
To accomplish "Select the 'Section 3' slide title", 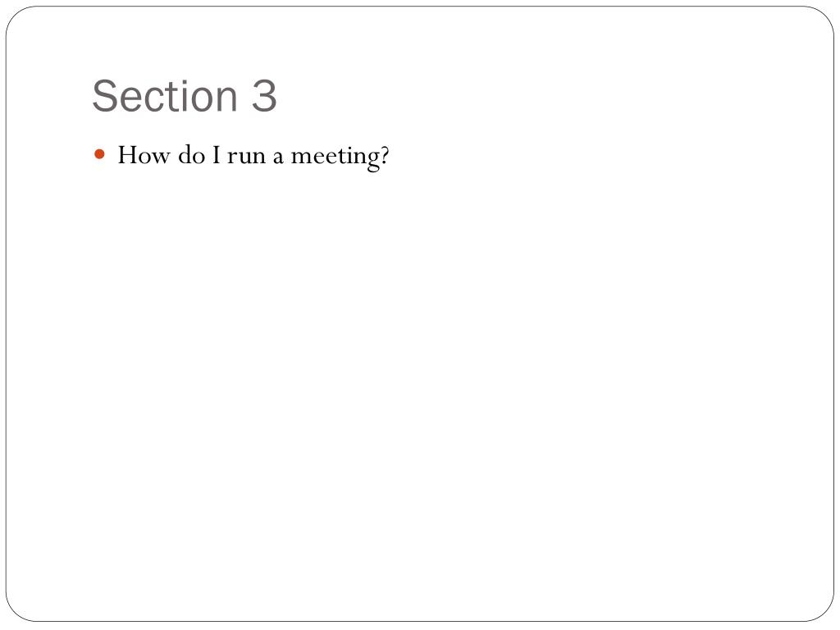I will pyautogui.click(x=185, y=96).
